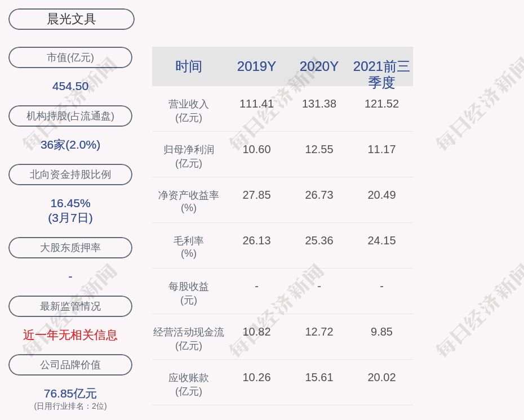Select the 76.85亿元 brand value text
This screenshot has width=524, height=420.
tap(70, 393)
